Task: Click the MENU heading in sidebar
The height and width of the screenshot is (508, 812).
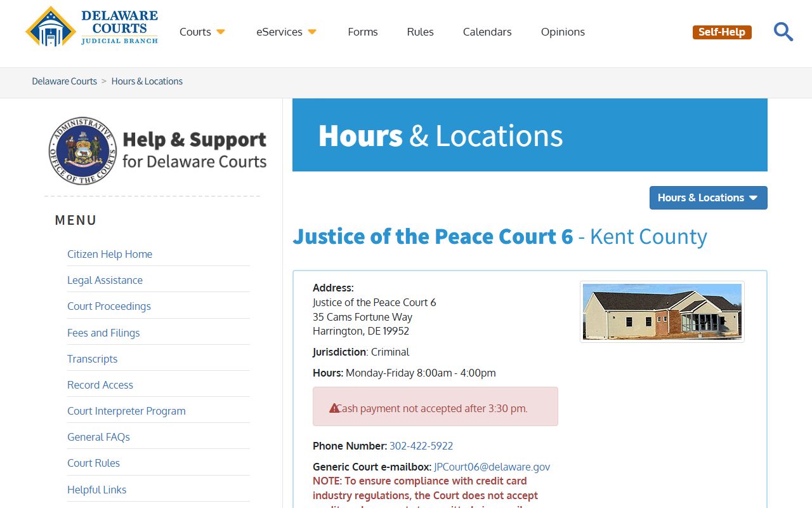Action: coord(76,220)
